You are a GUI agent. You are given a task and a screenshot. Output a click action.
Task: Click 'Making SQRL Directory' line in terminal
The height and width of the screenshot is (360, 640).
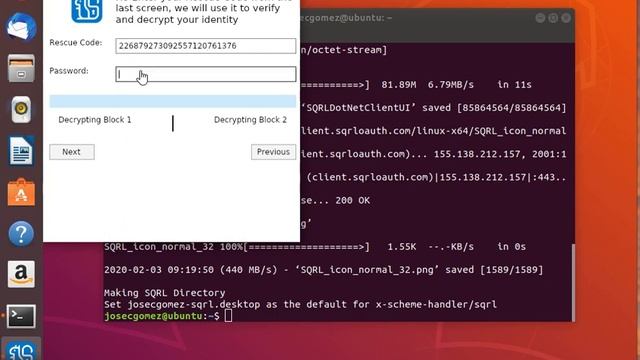coord(164,293)
